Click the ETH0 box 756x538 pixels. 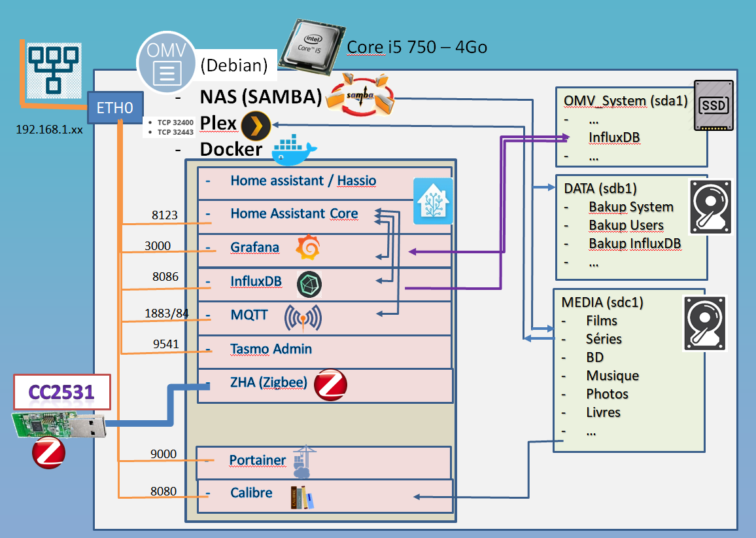click(x=115, y=107)
